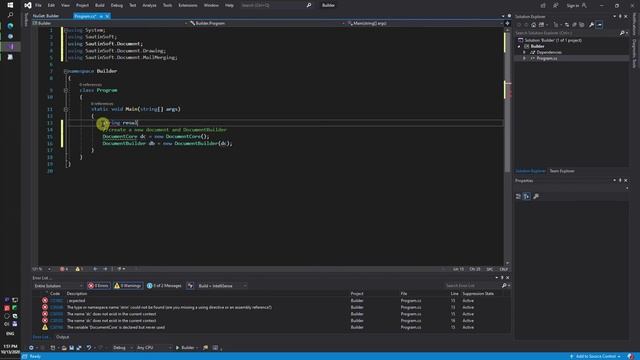
Task: Click the Undo icon in bottom toolbar
Action: (89, 348)
